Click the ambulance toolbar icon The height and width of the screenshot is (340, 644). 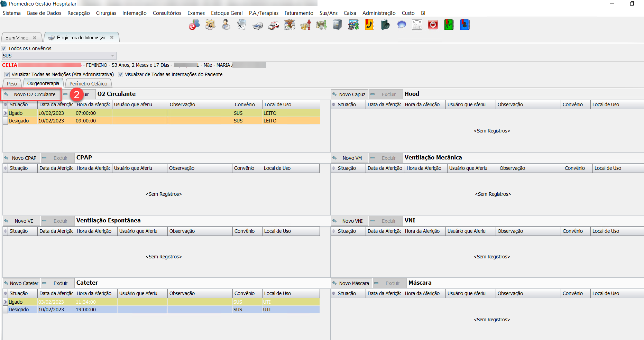click(x=274, y=25)
